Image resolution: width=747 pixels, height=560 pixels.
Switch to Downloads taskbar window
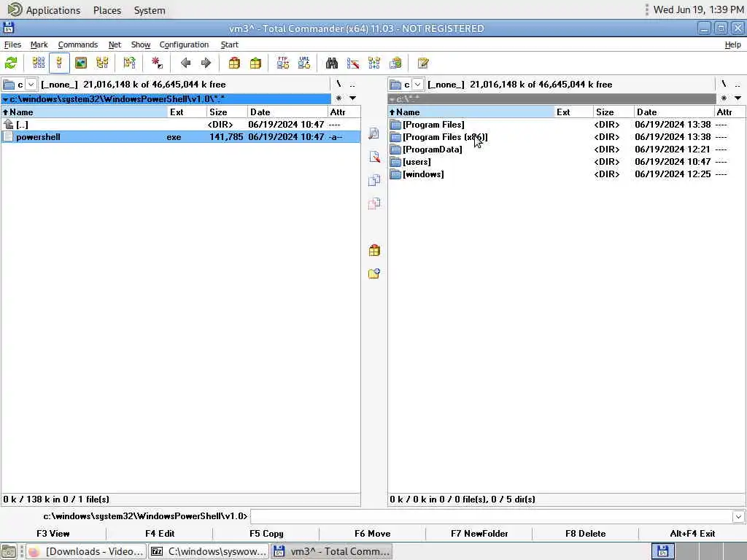(86, 551)
